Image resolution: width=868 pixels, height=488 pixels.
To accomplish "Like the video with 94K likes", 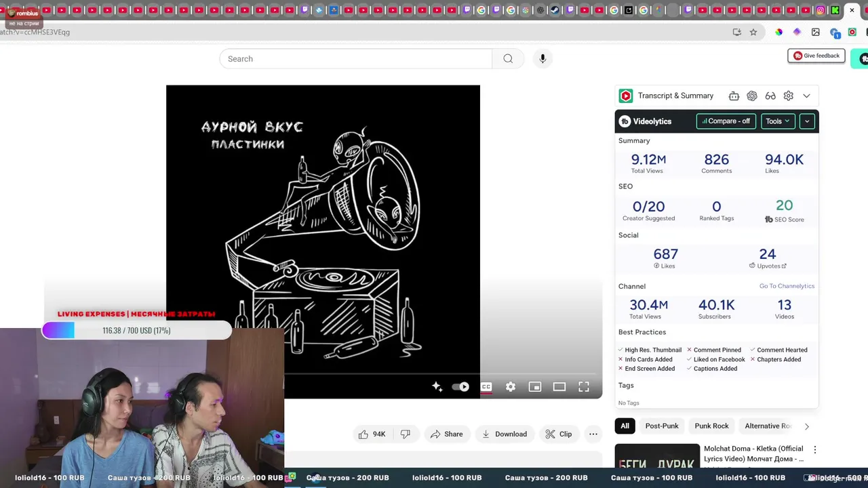I will pyautogui.click(x=372, y=434).
